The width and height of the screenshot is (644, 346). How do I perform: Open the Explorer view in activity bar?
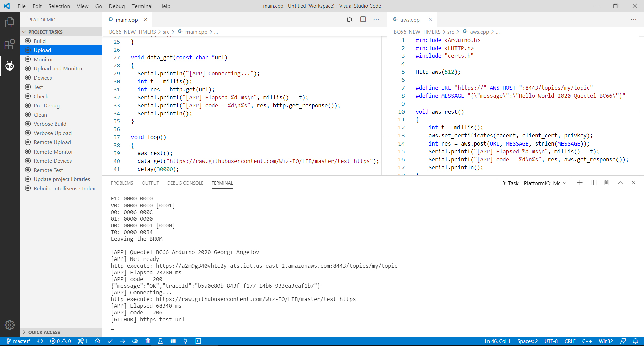tap(10, 22)
